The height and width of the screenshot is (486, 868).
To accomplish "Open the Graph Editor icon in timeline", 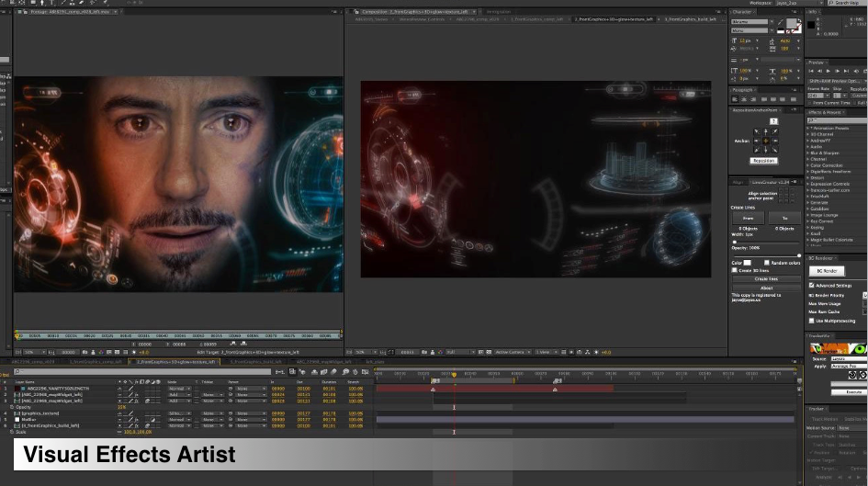I will pos(365,372).
